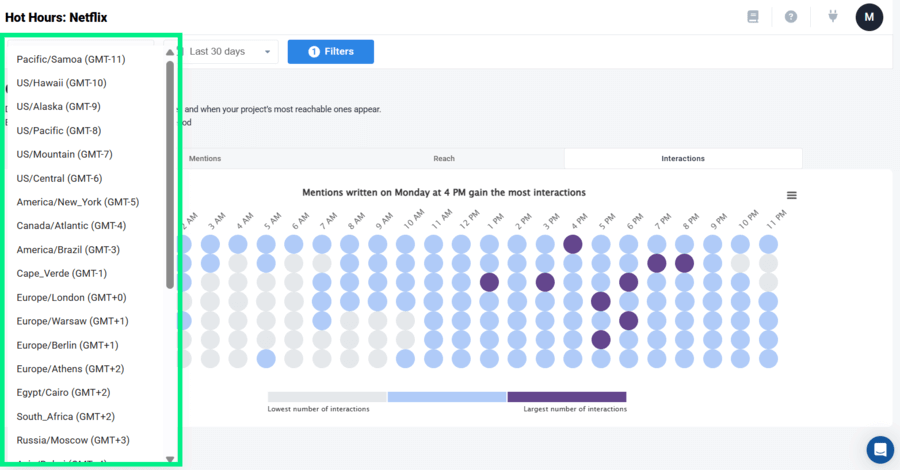Click the help question mark icon

pyautogui.click(x=791, y=17)
